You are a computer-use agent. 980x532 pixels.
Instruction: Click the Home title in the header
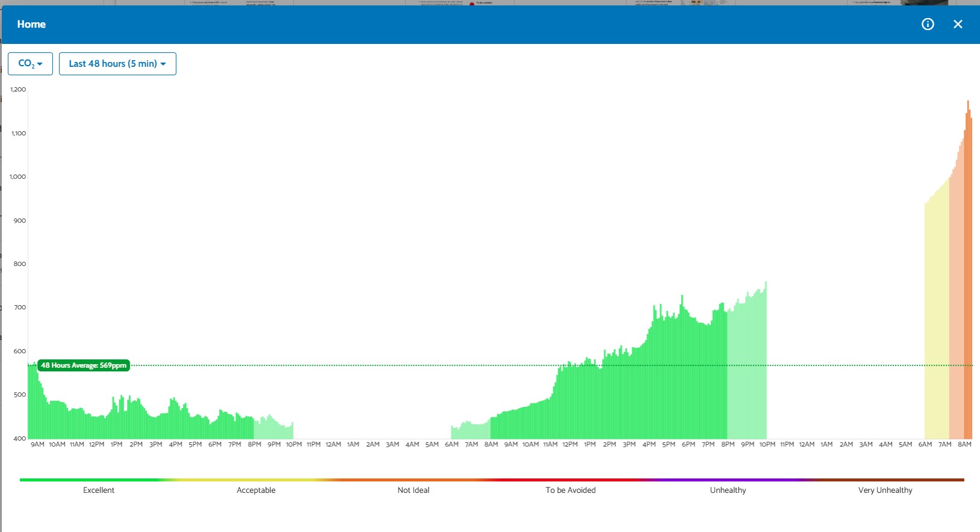point(31,24)
